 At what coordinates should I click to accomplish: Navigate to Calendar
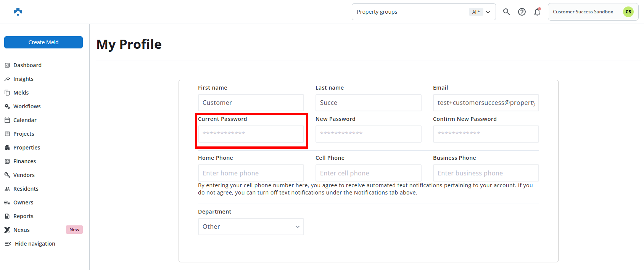[25, 120]
